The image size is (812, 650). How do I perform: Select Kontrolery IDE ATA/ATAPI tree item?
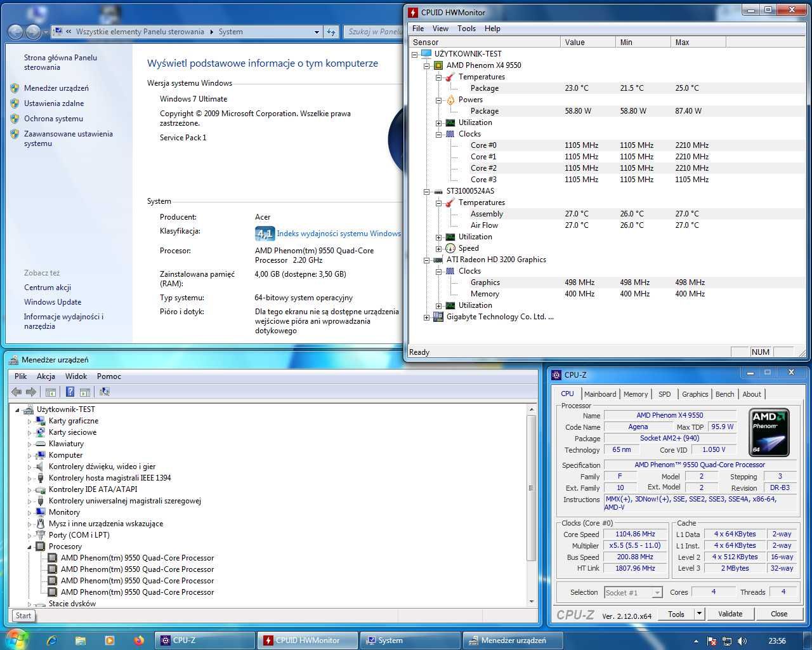[x=93, y=489]
